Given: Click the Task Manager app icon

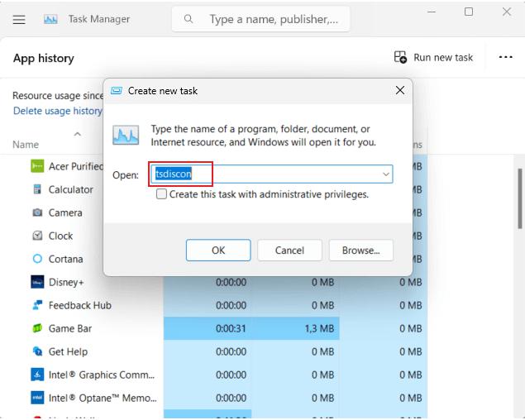Looking at the screenshot, I should click(x=50, y=19).
